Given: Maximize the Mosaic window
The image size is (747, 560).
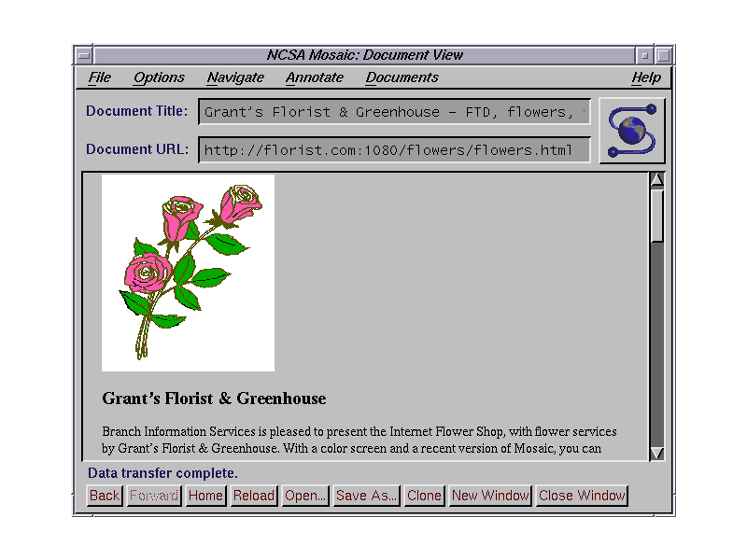Looking at the screenshot, I should pyautogui.click(x=663, y=55).
